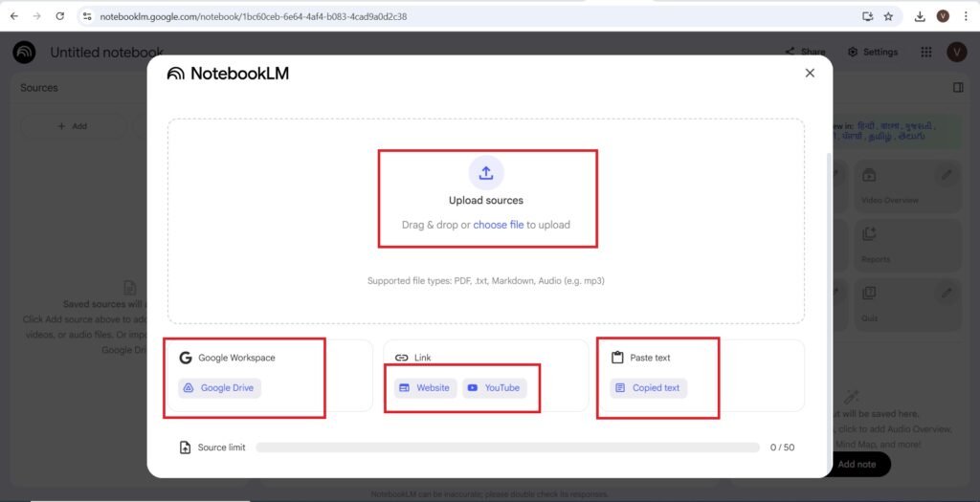The height and width of the screenshot is (502, 980).
Task: Click the install app icon
Action: point(867,16)
